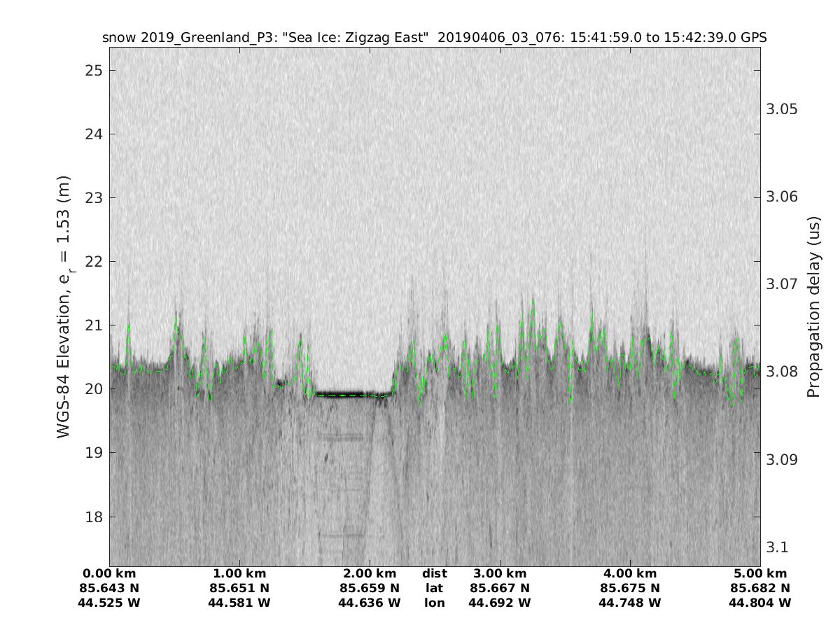Image resolution: width=840 pixels, height=630 pixels.
Task: Click the 'lat' legend label under the x-axis
Action: point(434,588)
